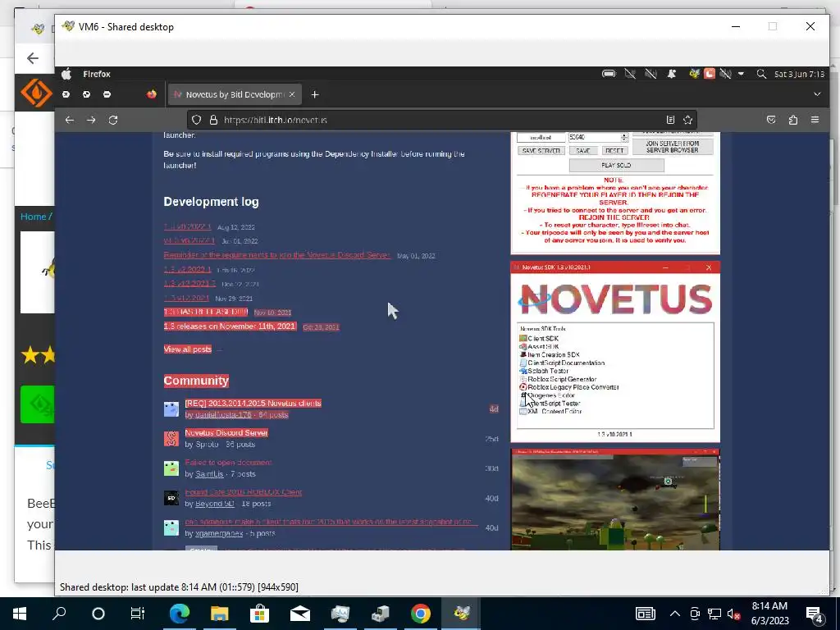Focus the bitl.itch.io/novetus address bar
840x630 pixels.
point(442,120)
